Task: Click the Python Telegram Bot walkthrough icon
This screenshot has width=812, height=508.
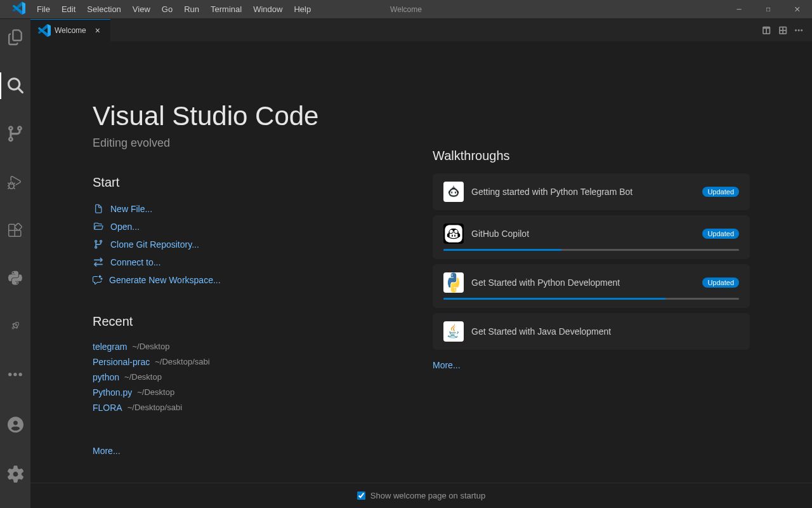Action: click(454, 192)
